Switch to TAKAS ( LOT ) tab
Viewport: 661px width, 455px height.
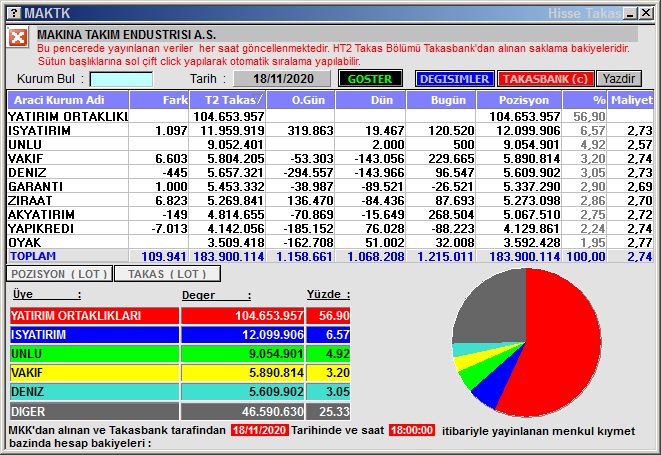pyautogui.click(x=167, y=274)
